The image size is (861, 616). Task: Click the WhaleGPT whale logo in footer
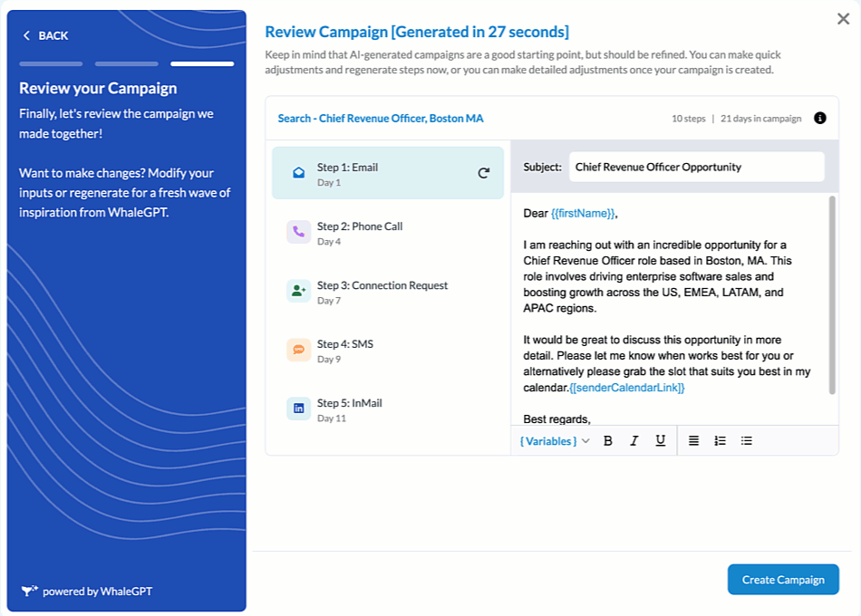point(28,591)
